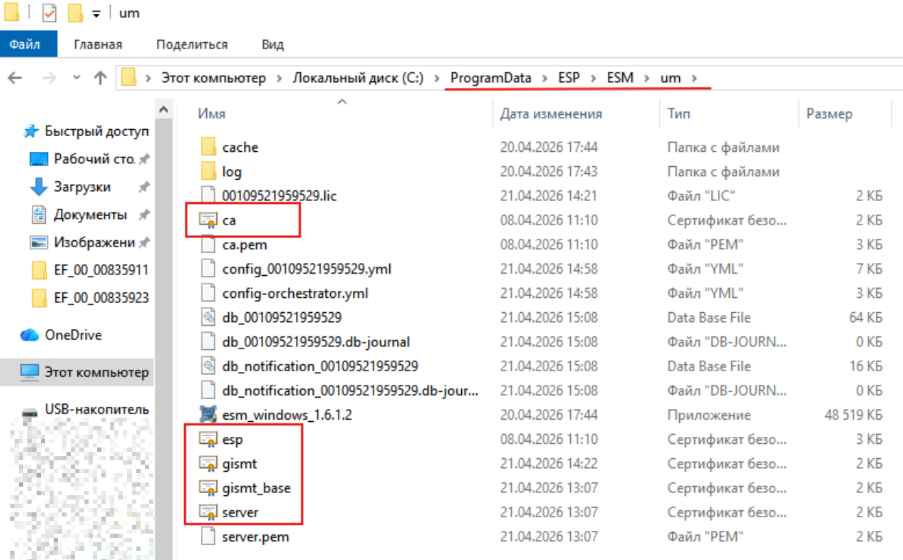Image resolution: width=903 pixels, height=560 pixels.
Task: Click the USB-накопитель drive icon
Action: tap(29, 413)
